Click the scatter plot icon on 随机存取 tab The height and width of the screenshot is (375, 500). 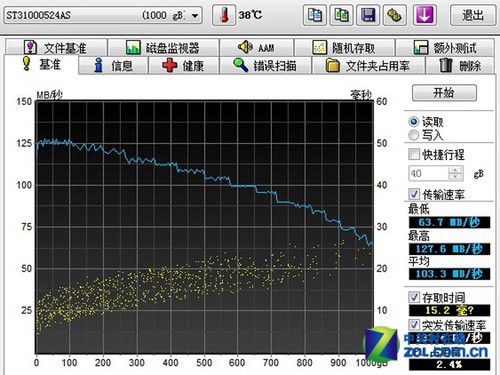[x=319, y=48]
